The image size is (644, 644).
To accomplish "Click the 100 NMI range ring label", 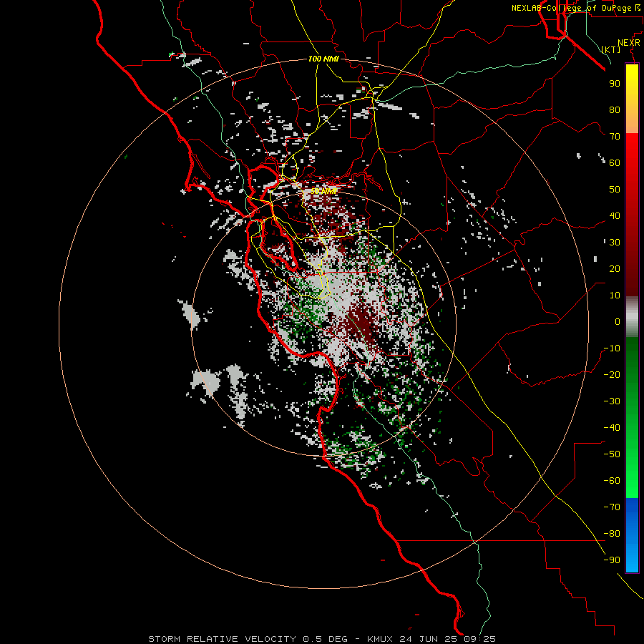I will tap(323, 59).
